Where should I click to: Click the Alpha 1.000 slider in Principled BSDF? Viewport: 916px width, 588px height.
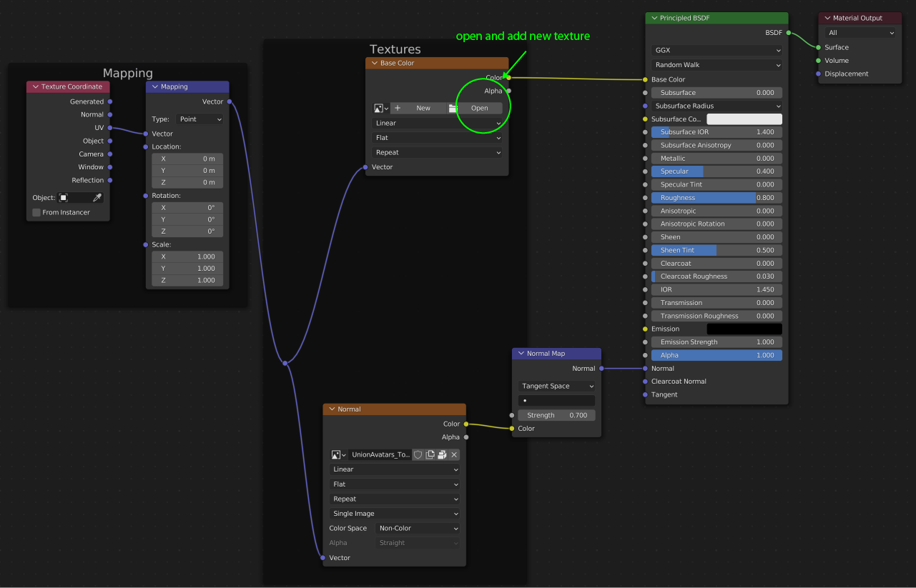716,355
